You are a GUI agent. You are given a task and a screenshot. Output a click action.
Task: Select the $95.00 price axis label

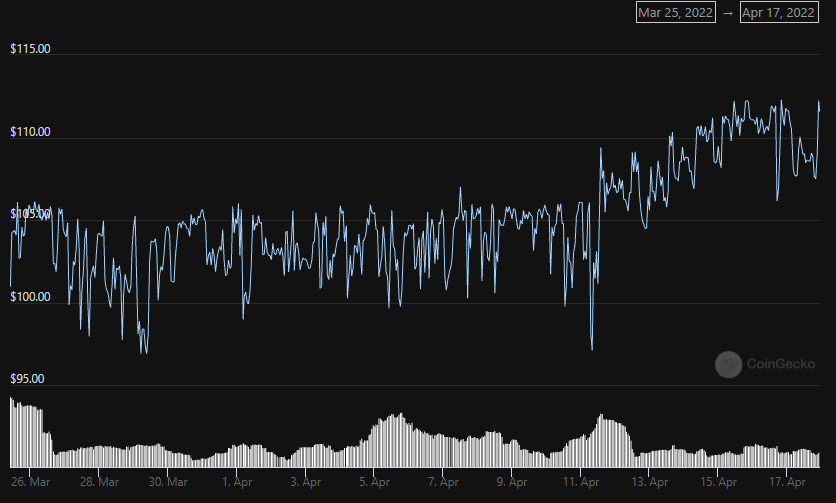pyautogui.click(x=27, y=379)
